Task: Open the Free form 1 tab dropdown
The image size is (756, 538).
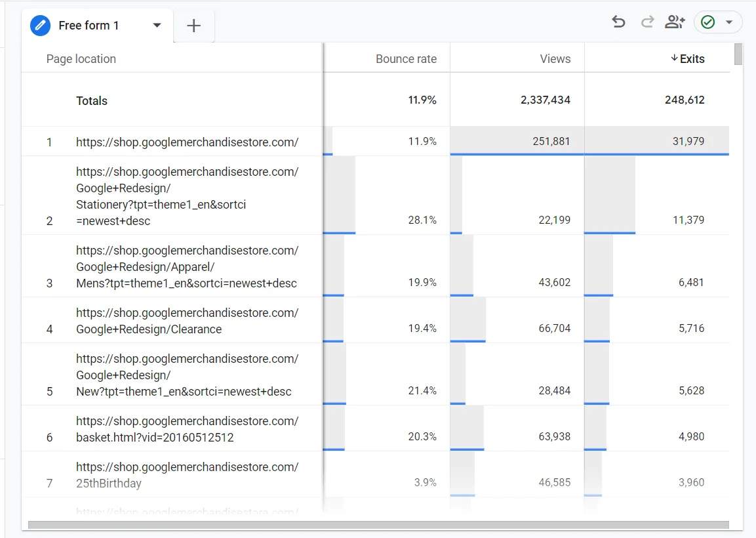Action: click(x=157, y=26)
